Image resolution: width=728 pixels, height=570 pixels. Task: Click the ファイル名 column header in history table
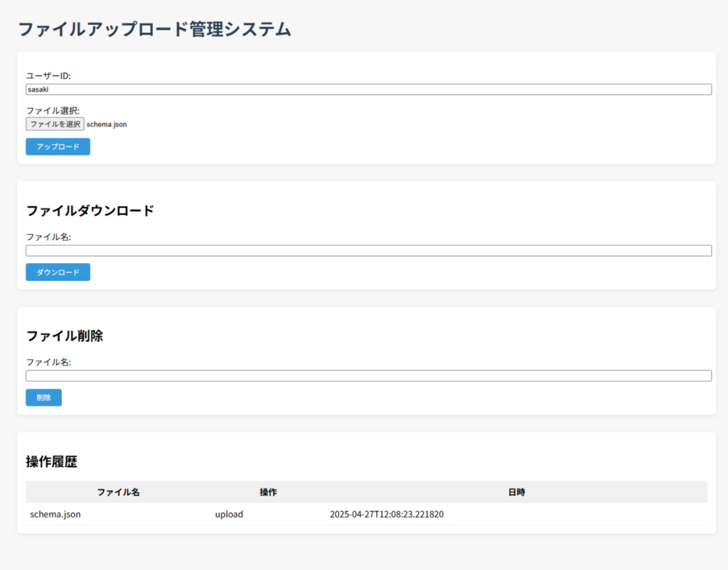click(118, 492)
